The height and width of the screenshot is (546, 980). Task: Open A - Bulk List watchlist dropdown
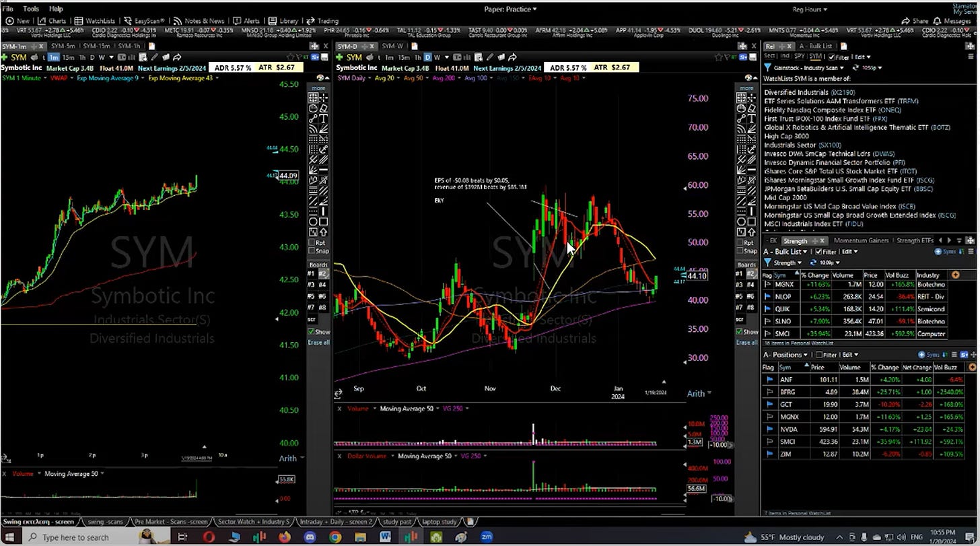pos(785,252)
